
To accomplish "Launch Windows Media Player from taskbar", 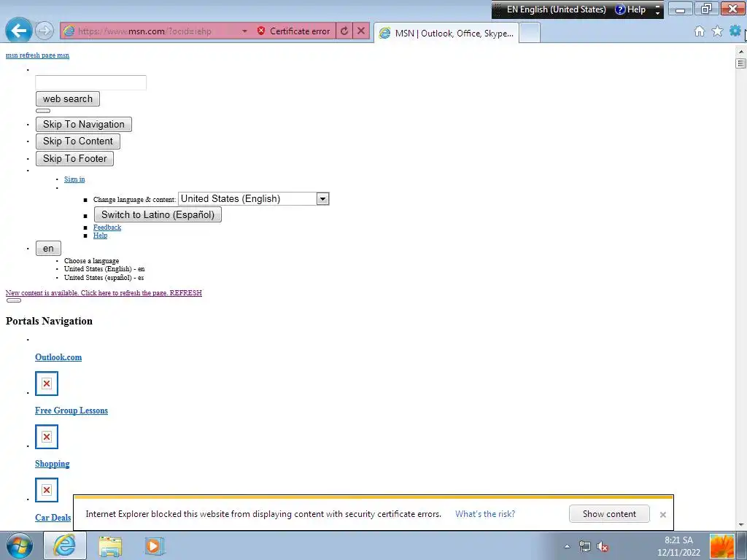I will [x=154, y=546].
